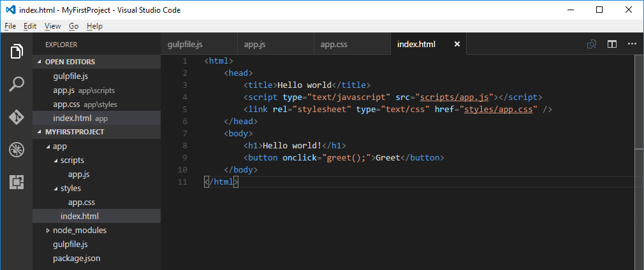This screenshot has width=644, height=270.
Task: Split the editor with the split icon
Action: 612,45
